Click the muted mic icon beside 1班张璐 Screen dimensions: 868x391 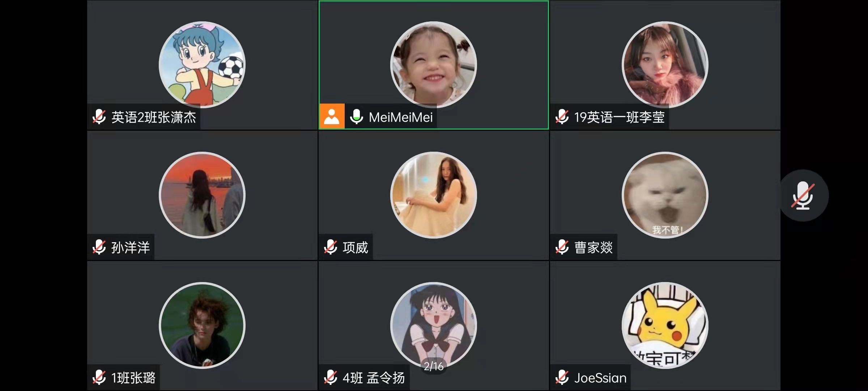click(99, 378)
